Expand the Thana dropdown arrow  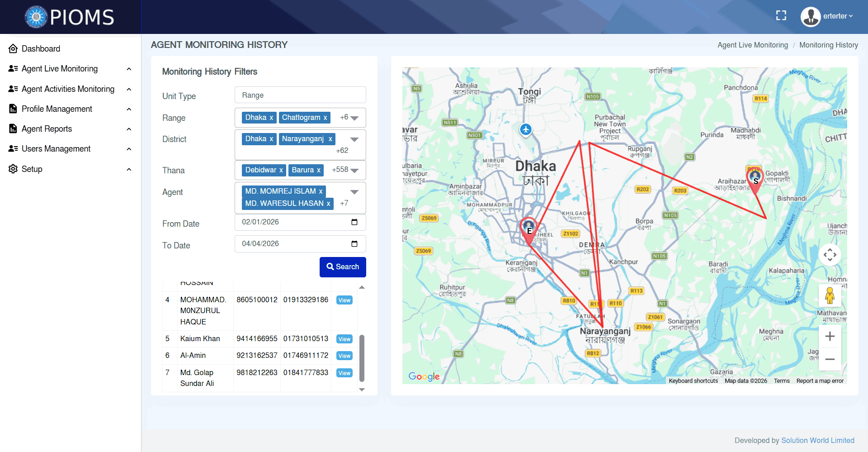point(354,171)
